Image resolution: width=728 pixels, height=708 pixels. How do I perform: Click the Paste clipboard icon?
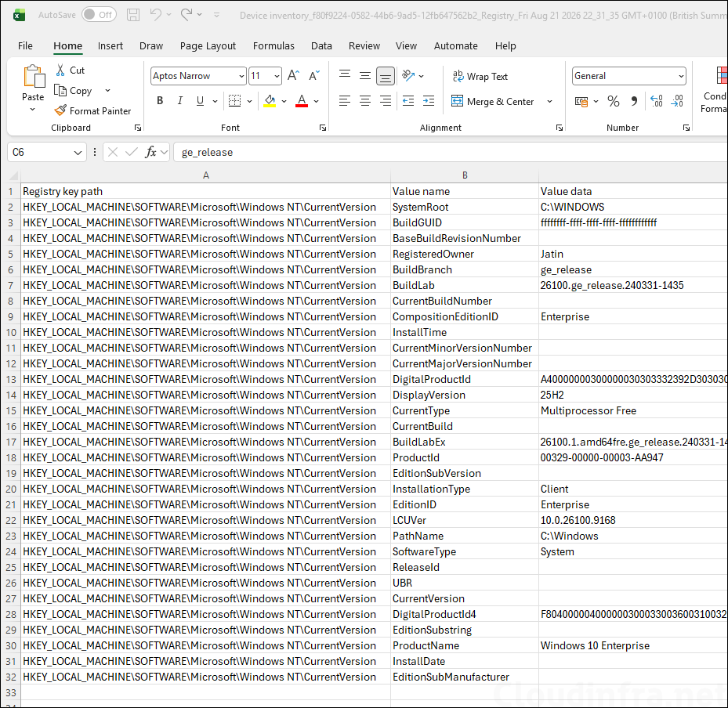tap(34, 77)
